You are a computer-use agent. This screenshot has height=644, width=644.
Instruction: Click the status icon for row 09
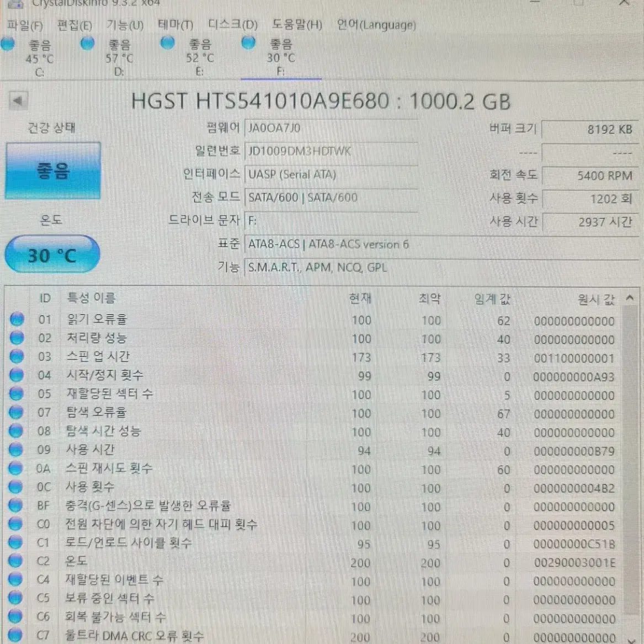[x=16, y=449]
